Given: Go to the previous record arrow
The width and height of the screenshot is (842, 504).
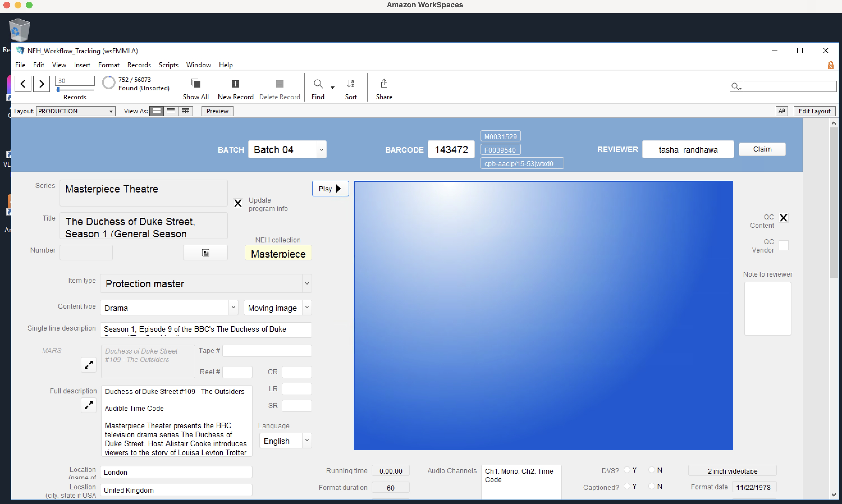Looking at the screenshot, I should 23,84.
